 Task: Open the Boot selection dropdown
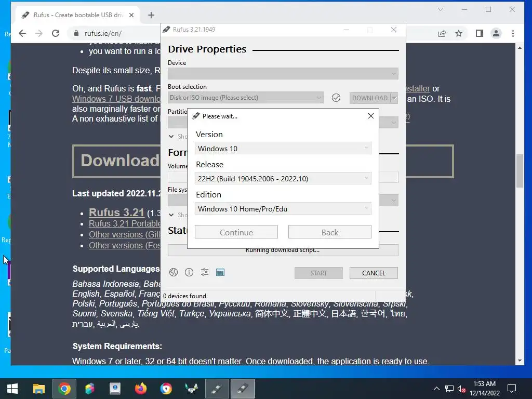coord(245,98)
